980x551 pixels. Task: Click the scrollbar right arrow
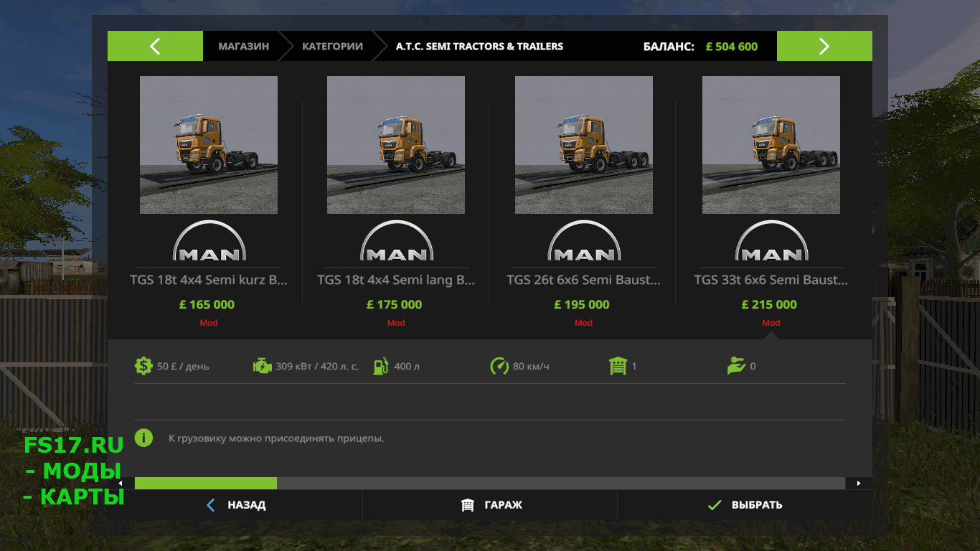859,484
